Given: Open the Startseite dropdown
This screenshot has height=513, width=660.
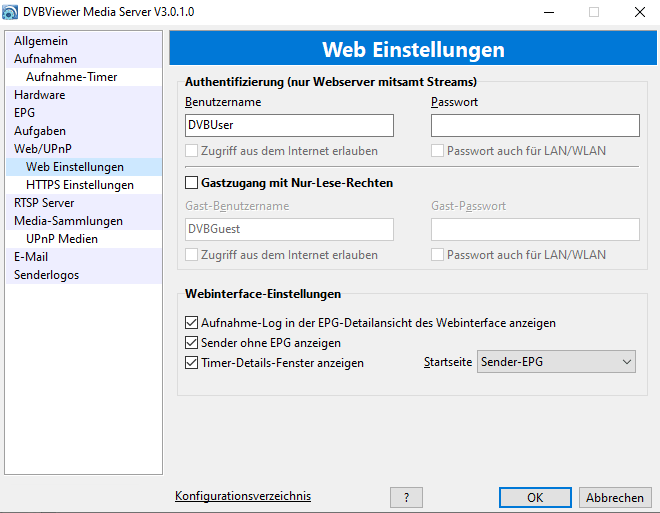Looking at the screenshot, I should pyautogui.click(x=556, y=362).
